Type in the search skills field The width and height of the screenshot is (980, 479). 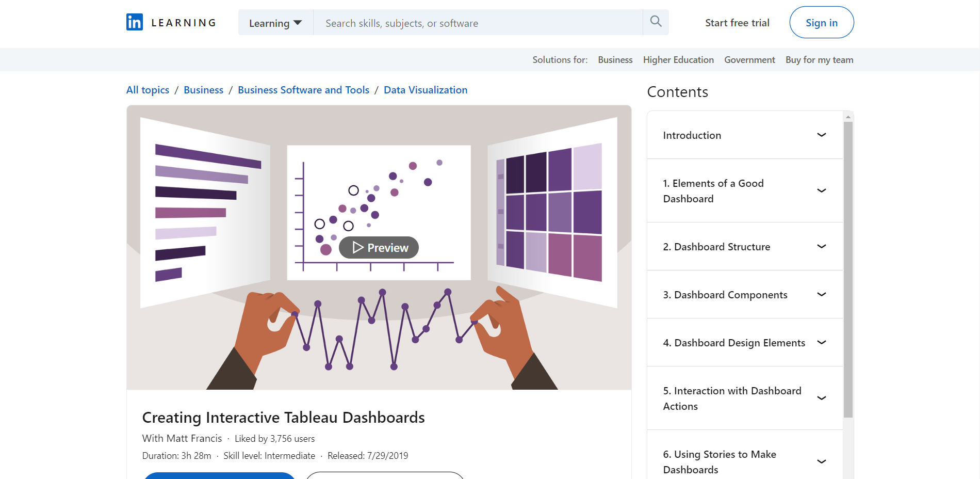478,23
